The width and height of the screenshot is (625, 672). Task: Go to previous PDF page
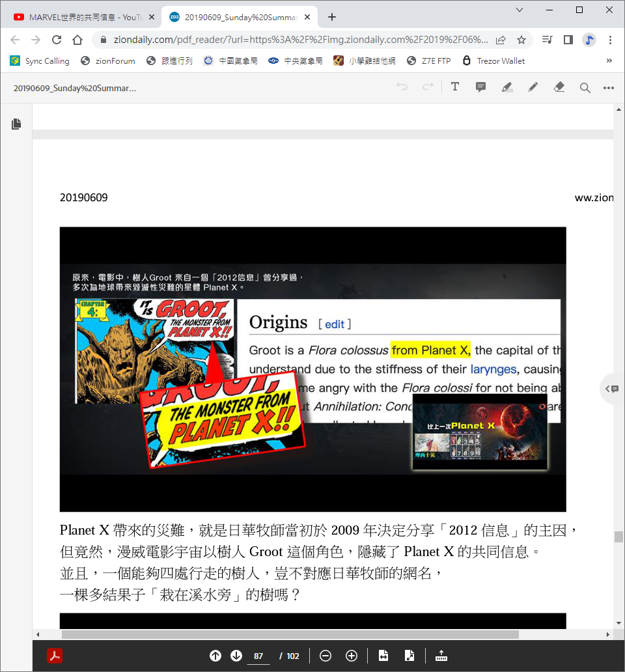pos(215,656)
